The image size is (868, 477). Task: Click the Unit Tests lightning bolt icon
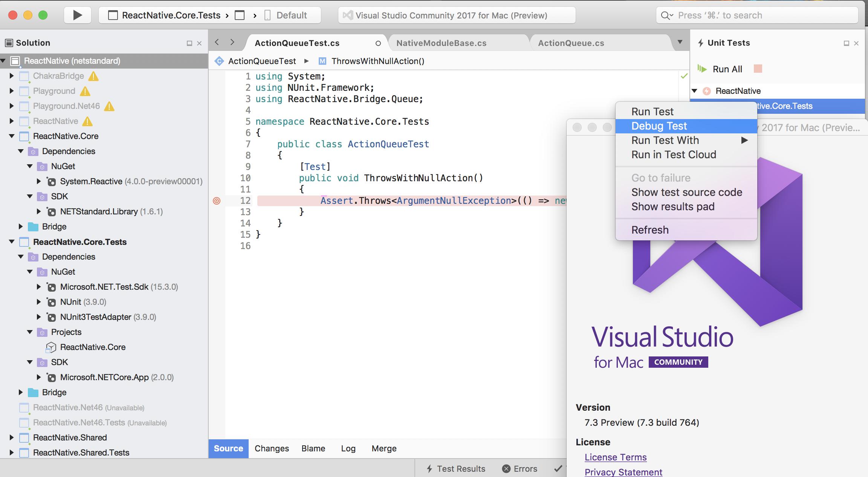(x=700, y=43)
